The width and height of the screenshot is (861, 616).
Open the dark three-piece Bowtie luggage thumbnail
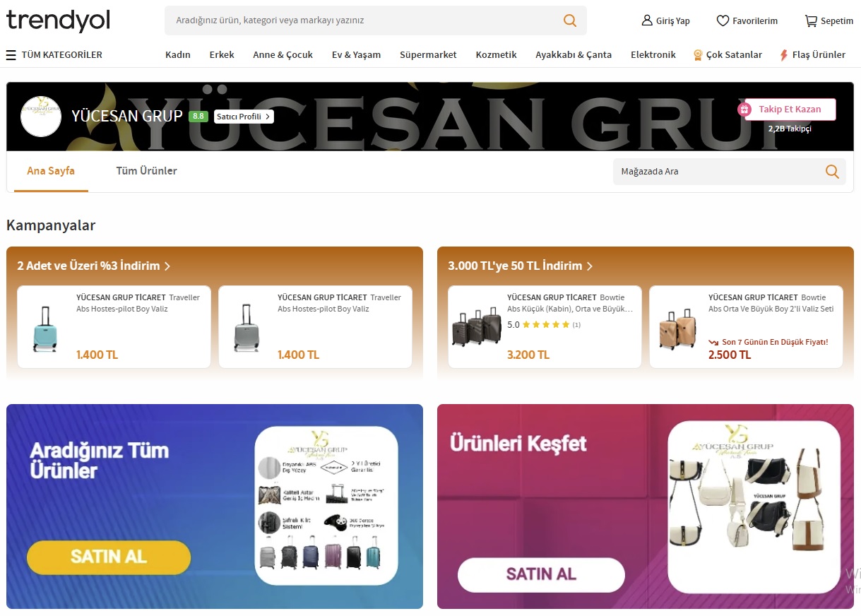click(x=476, y=326)
